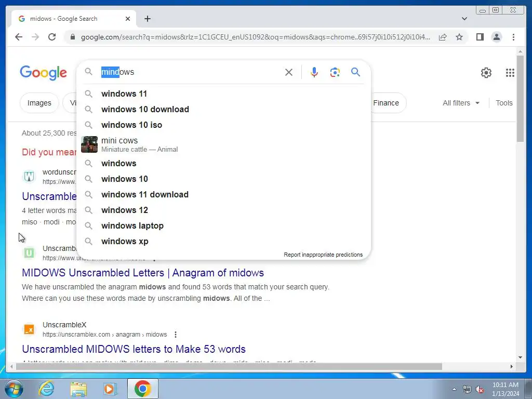The height and width of the screenshot is (399, 532).
Task: Choose the mini cows suggestion
Action: pyautogui.click(x=224, y=144)
